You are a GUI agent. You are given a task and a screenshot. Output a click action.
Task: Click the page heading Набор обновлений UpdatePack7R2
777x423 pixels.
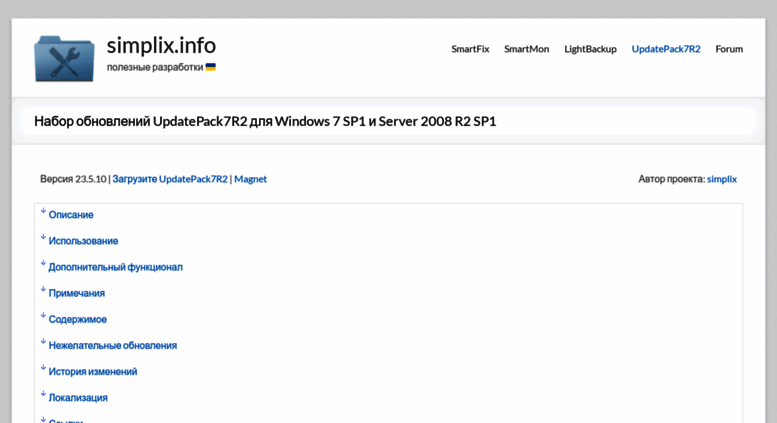click(x=265, y=121)
